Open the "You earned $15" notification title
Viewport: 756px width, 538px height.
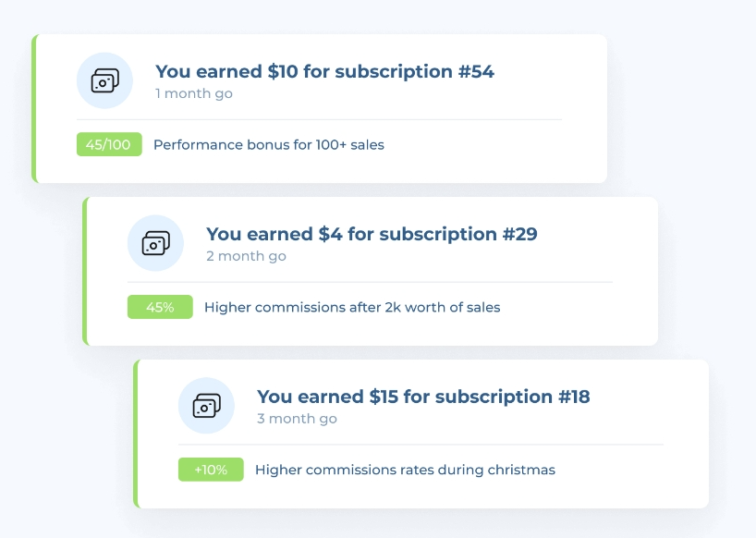[422, 397]
